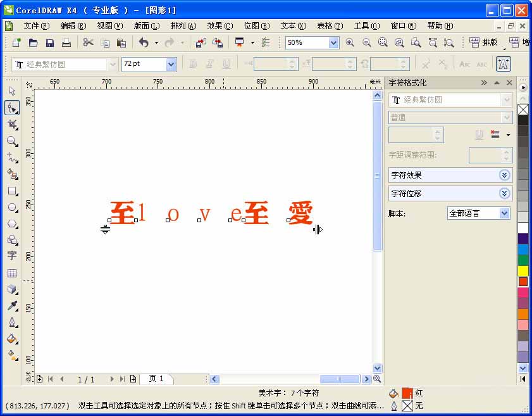Select the Ellipse tool
The image size is (532, 416).
pos(12,207)
